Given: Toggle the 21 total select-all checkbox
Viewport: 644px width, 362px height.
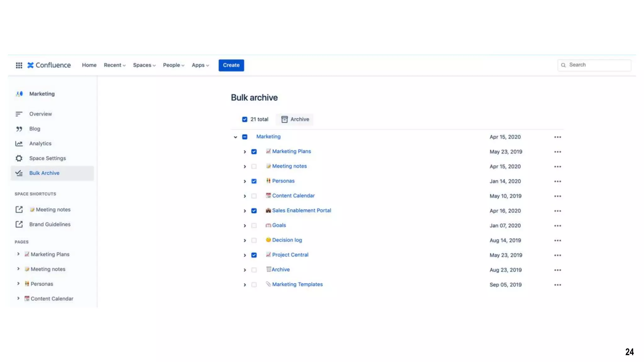Looking at the screenshot, I should click(245, 119).
